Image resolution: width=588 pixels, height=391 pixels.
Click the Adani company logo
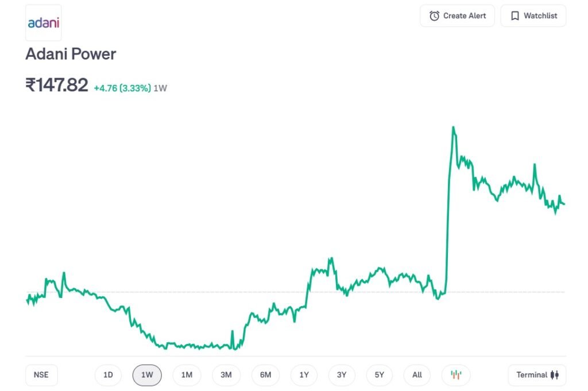pyautogui.click(x=43, y=22)
